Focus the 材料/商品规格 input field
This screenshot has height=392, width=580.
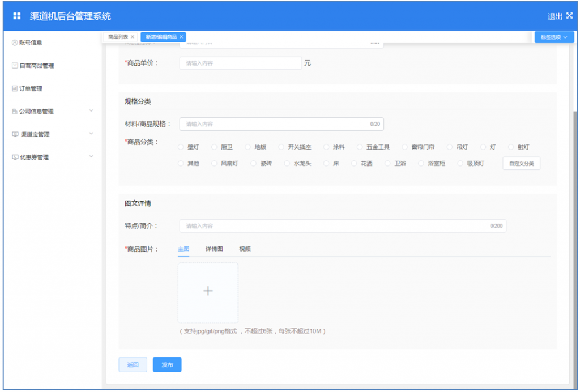pos(282,124)
